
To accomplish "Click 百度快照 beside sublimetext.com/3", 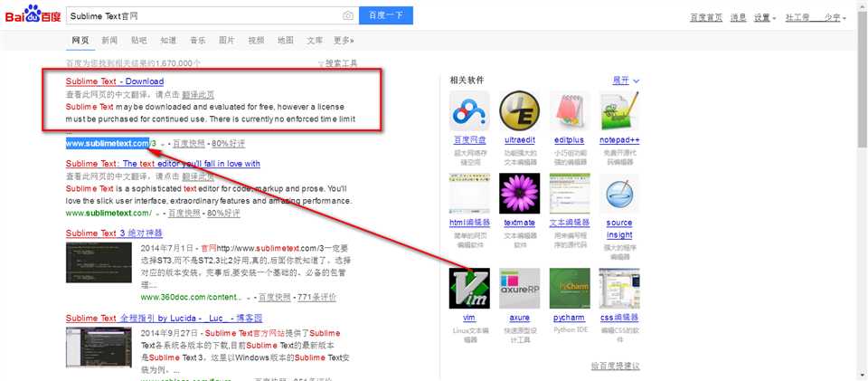I will (x=189, y=144).
